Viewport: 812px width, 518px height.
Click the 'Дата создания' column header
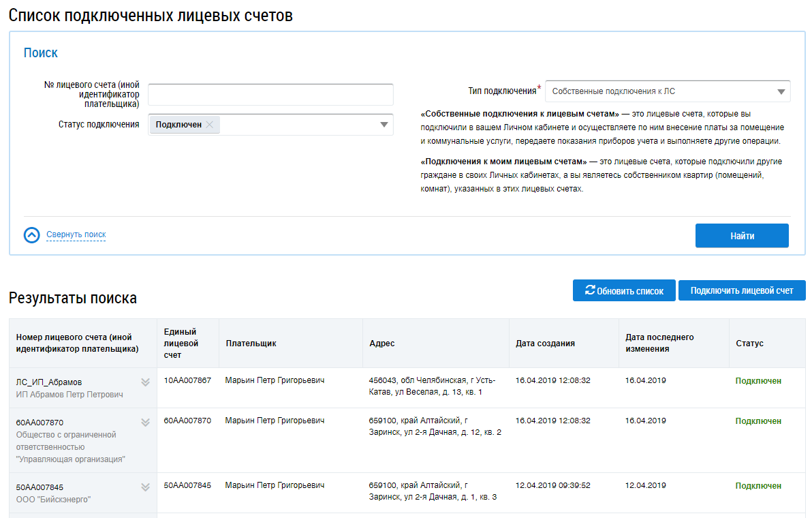coord(545,344)
